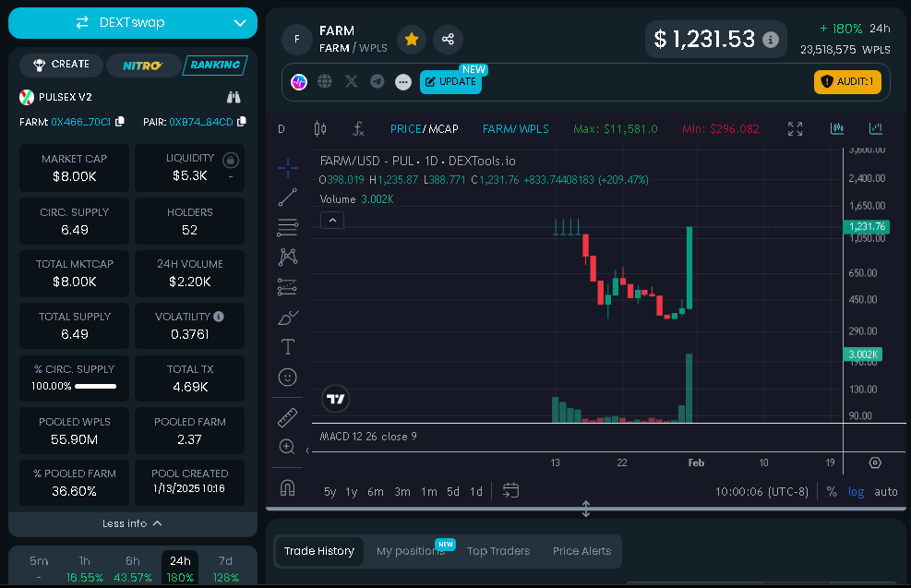
Task: Click the CREATE button
Action: point(62,65)
